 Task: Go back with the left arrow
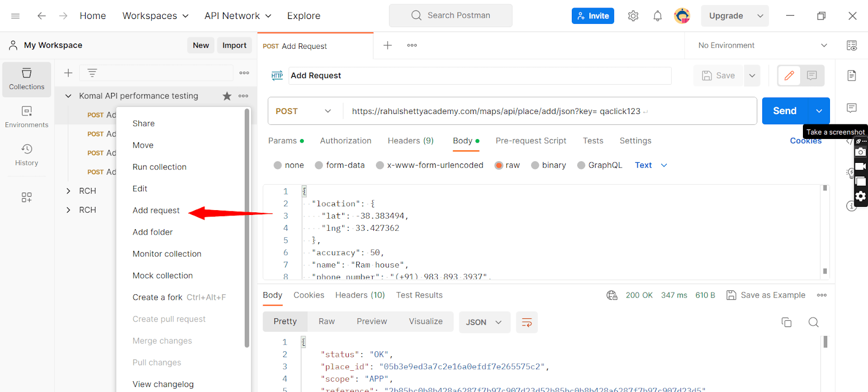41,16
